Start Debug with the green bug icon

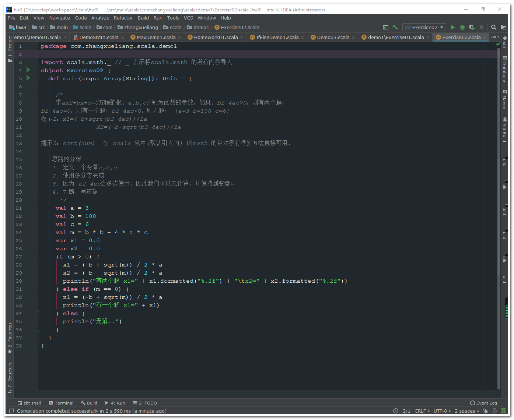point(462,27)
